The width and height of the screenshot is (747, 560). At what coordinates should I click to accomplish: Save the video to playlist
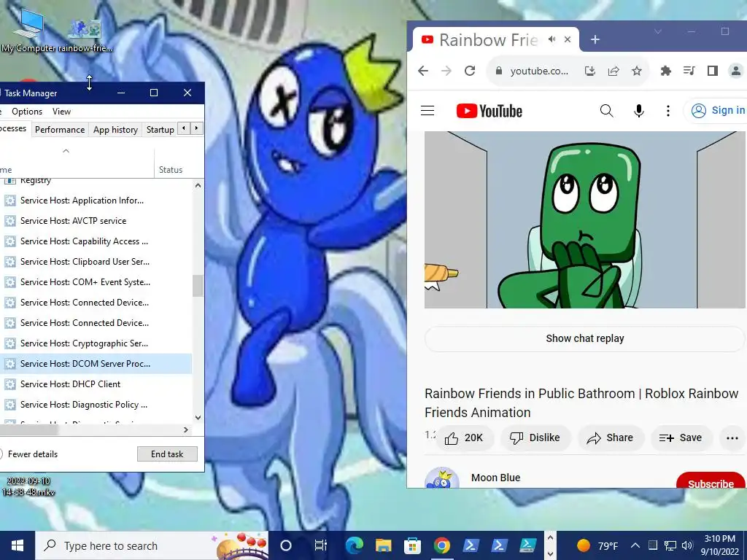point(681,438)
